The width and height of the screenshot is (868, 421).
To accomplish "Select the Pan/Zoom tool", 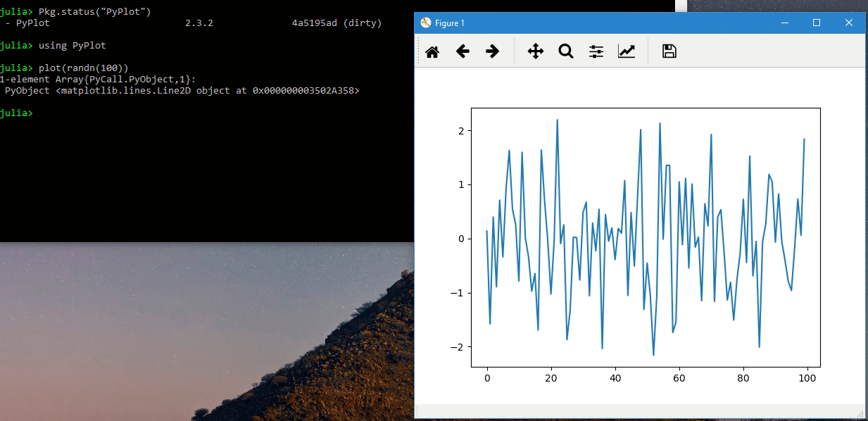I will coord(536,51).
